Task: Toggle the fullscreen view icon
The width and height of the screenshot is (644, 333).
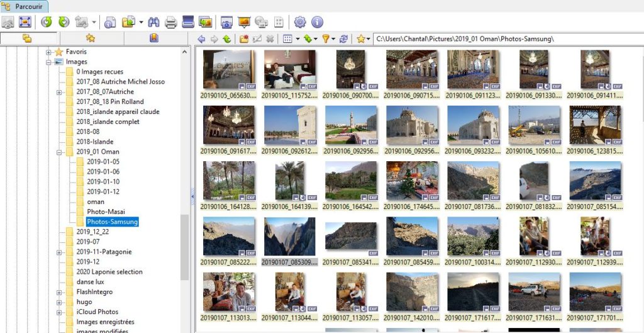Action: [x=25, y=22]
